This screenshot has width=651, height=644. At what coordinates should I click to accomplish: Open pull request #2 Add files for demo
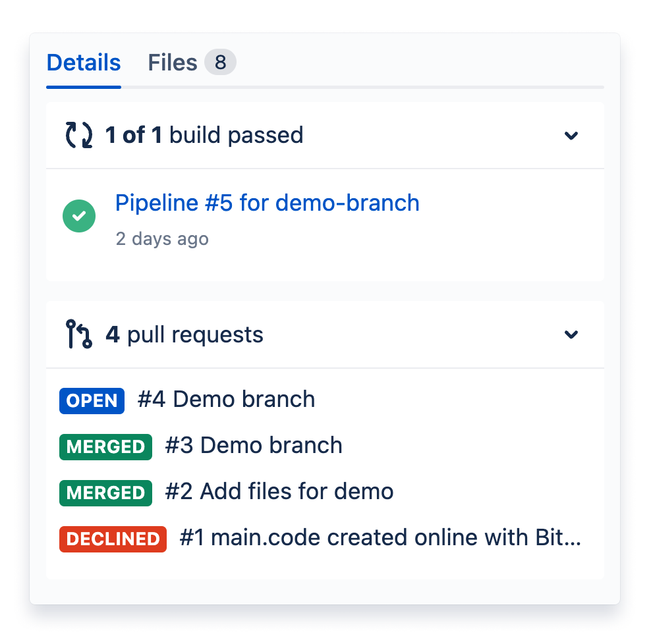[279, 492]
